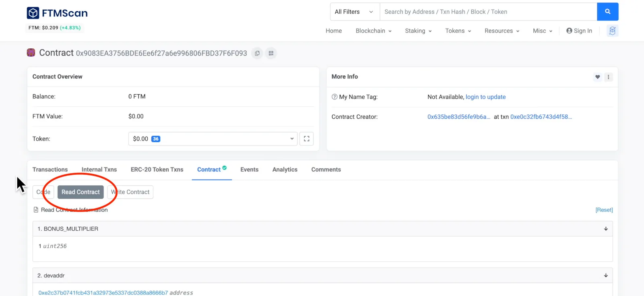Screen dimensions: 644x296
Task: Click the search input field
Action: pos(488,12)
